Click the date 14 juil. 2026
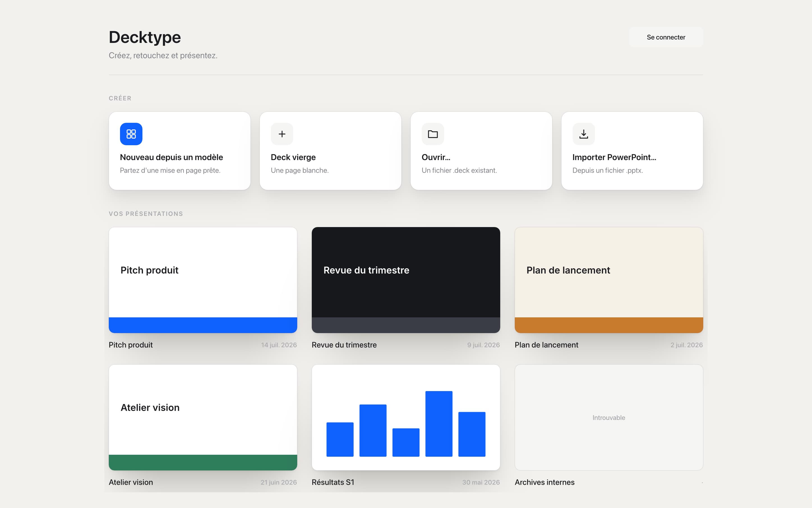The image size is (812, 508). [279, 345]
